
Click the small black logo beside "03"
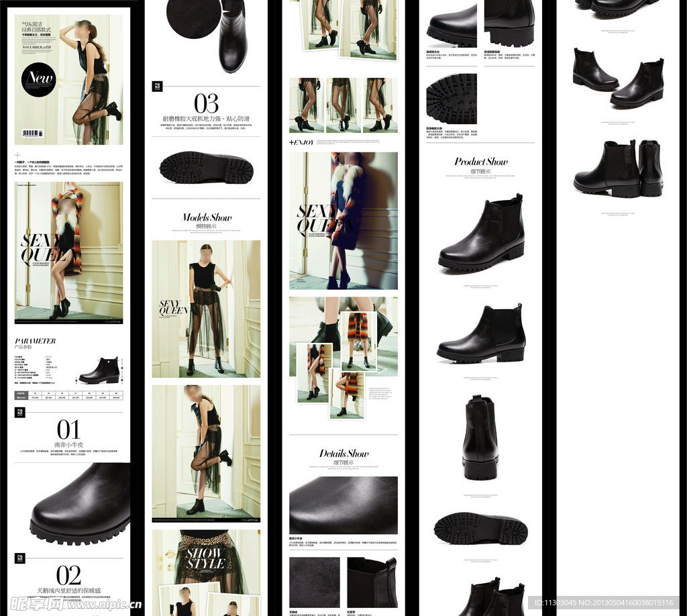pyautogui.click(x=157, y=87)
